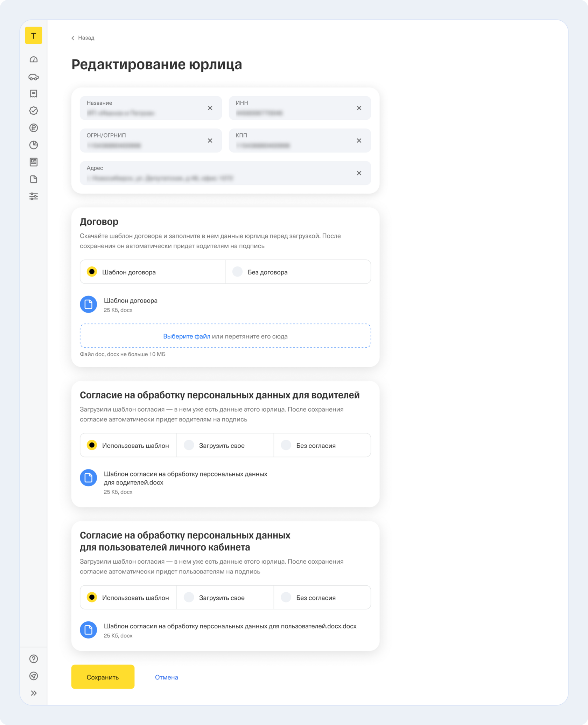Image resolution: width=588 pixels, height=725 pixels.
Task: Clear the "Название" field
Action: [210, 108]
